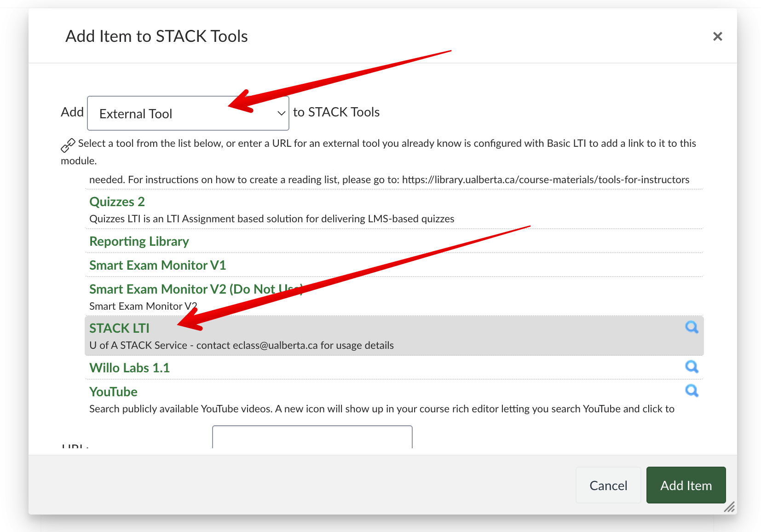
Task: Pick Smart Exam Monitor V2 (Do Not Use)
Action: click(196, 289)
